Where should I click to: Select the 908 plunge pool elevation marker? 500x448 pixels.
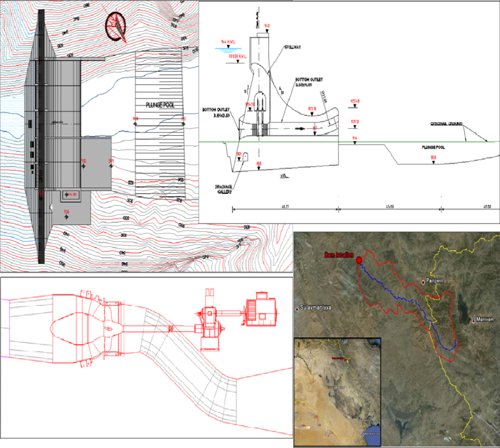[x=433, y=157]
